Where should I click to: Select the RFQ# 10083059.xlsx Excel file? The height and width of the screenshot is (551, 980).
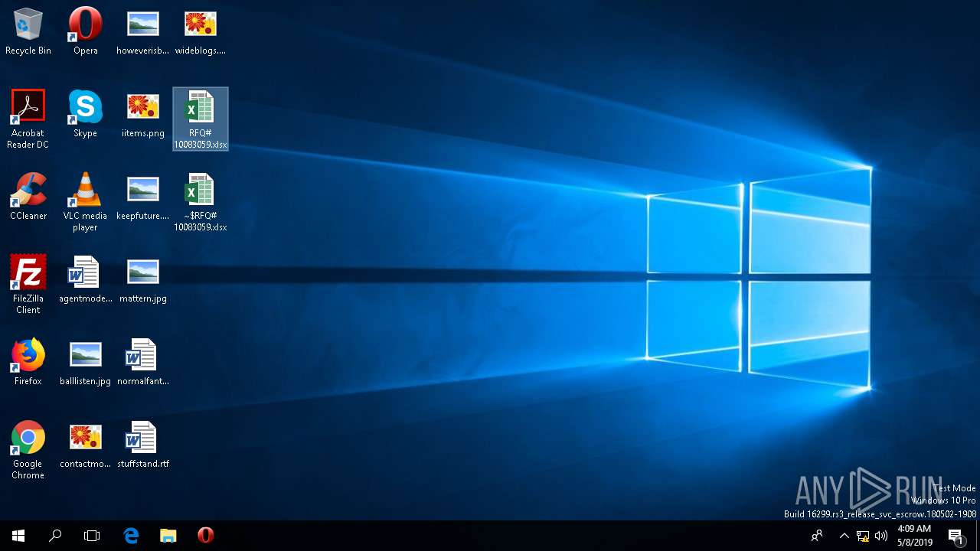(201, 119)
